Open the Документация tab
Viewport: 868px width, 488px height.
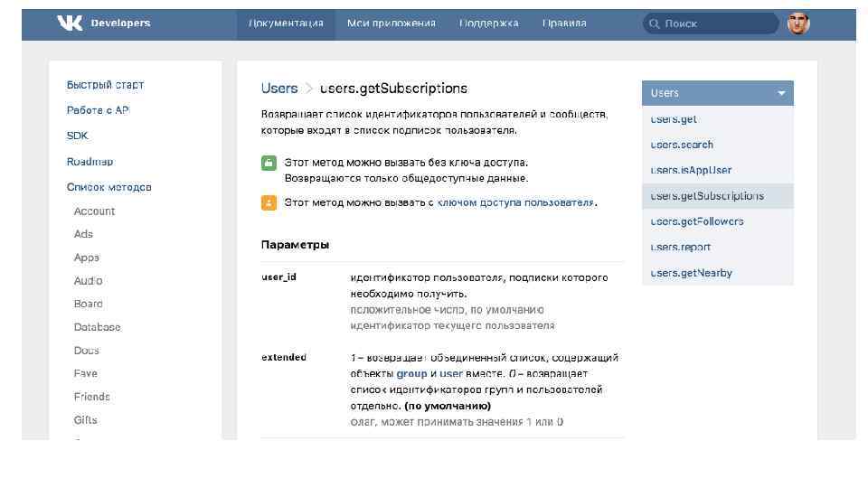286,23
